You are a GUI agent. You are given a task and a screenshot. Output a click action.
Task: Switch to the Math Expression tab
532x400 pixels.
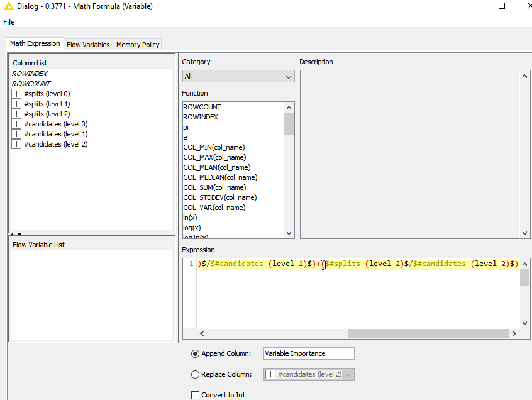(x=35, y=44)
